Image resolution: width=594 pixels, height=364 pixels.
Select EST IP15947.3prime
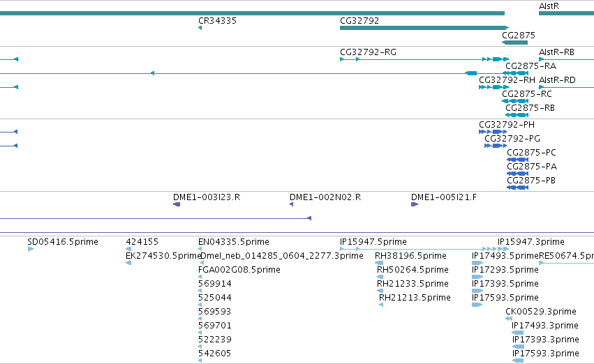point(530,242)
